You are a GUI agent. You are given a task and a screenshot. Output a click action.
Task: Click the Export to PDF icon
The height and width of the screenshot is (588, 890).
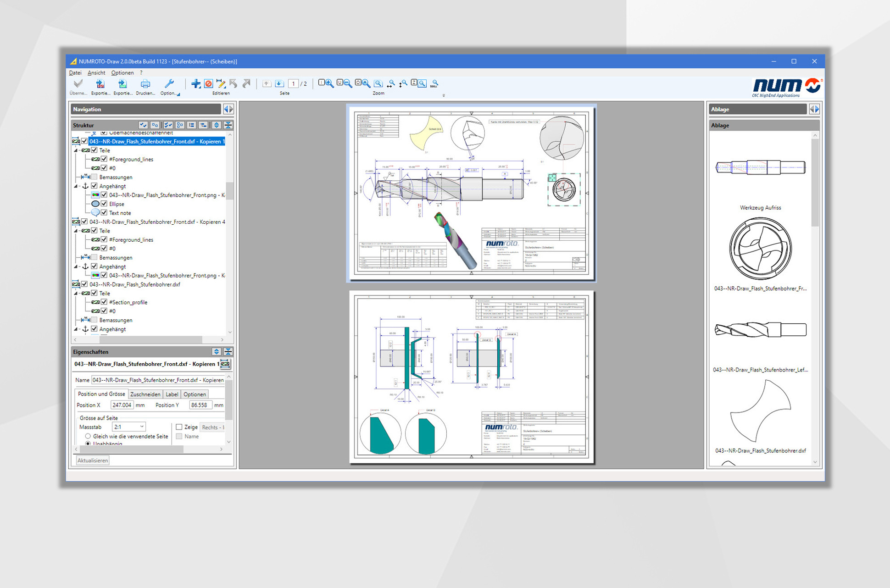click(x=100, y=84)
